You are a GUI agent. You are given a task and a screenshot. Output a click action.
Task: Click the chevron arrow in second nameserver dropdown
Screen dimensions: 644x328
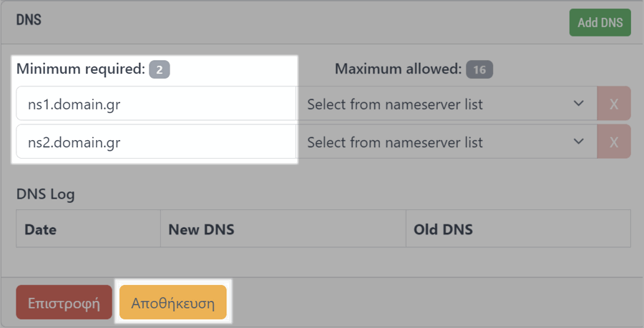(579, 142)
